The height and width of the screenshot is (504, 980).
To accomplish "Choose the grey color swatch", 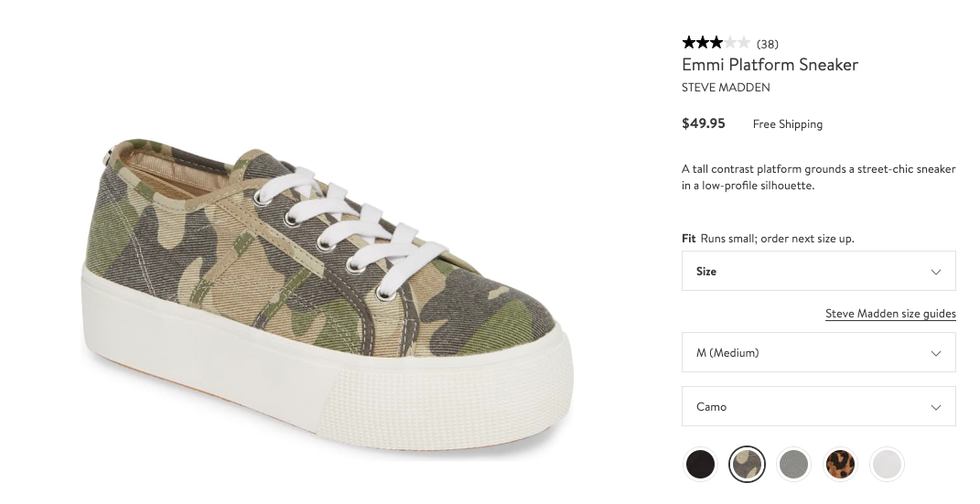I will point(794,464).
